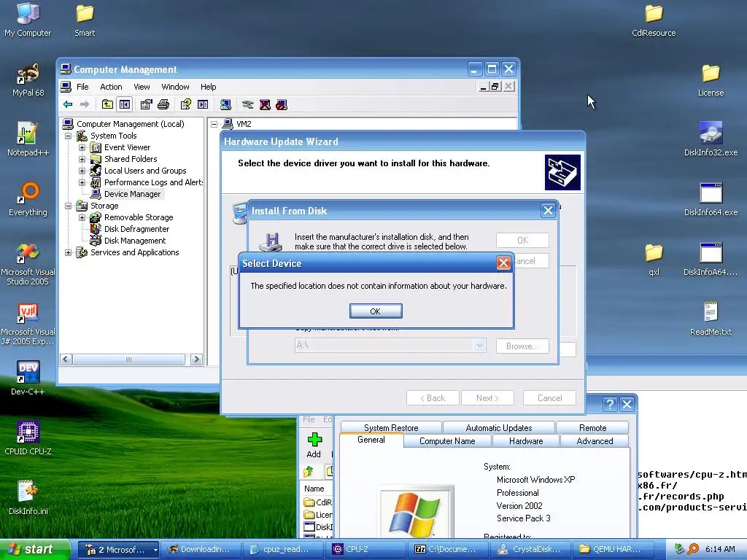Viewport: 747px width, 560px height.
Task: Switch to Computer Name tab
Action: point(447,441)
